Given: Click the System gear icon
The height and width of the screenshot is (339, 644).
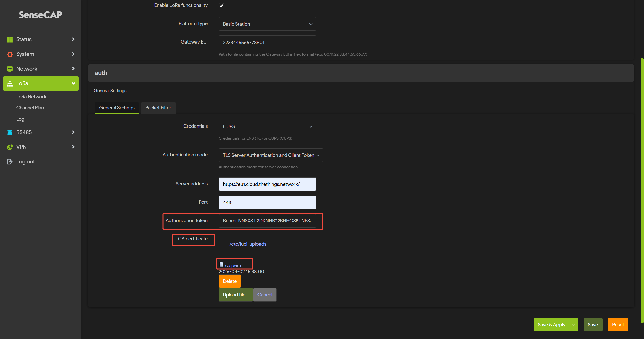Looking at the screenshot, I should point(10,54).
